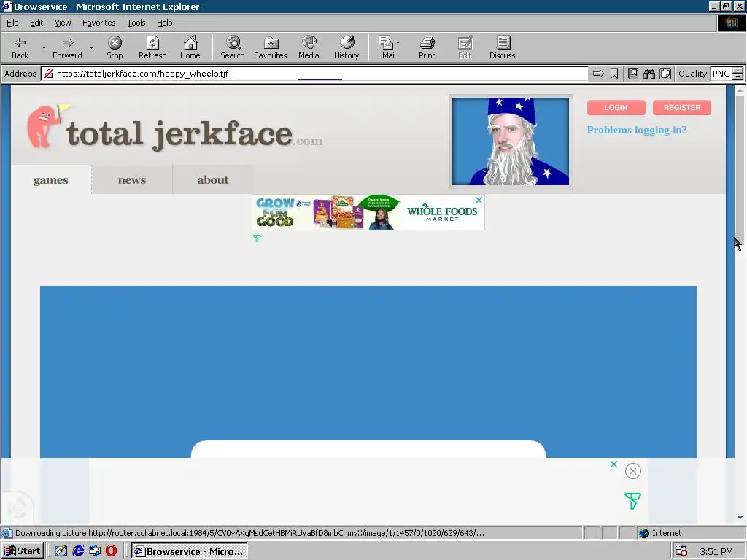
Task: Click the clipboard icon near Quality
Action: pos(665,74)
